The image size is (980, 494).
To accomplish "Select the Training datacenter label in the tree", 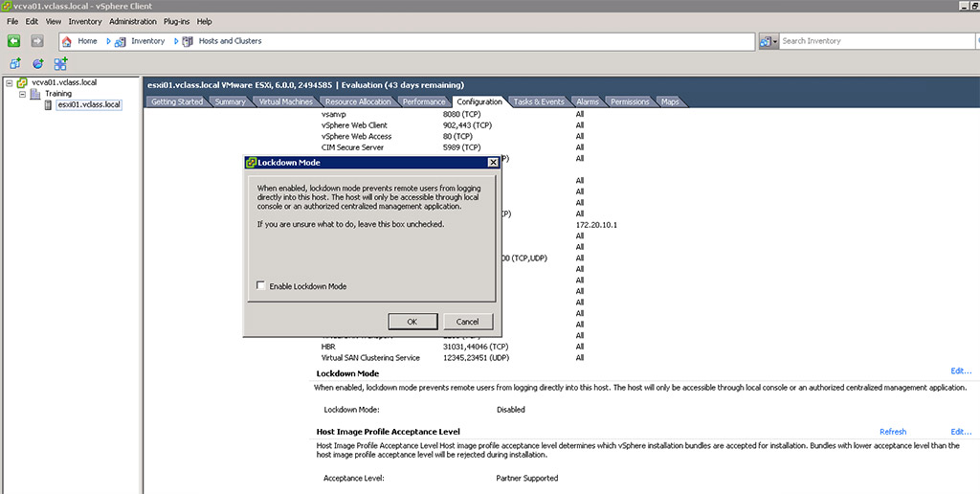I will coord(58,94).
